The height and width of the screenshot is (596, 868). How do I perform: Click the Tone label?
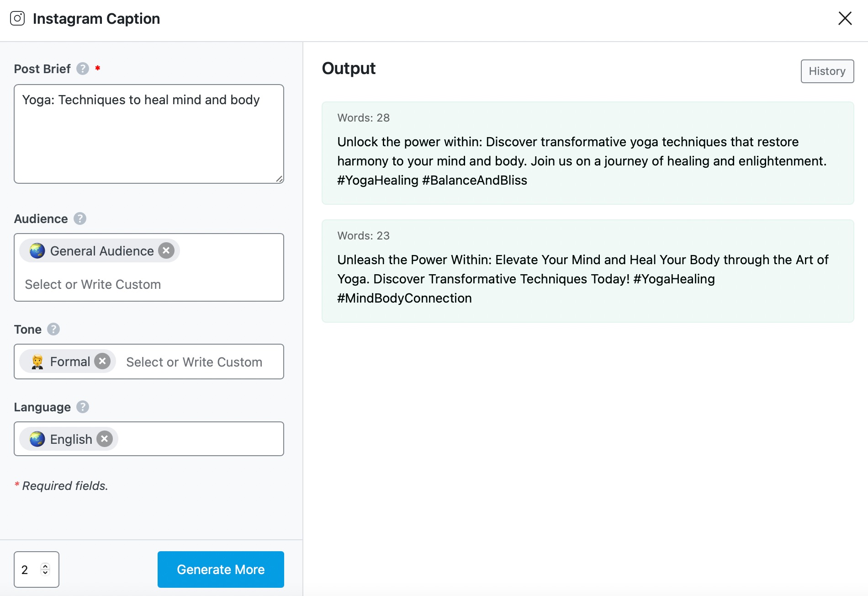pyautogui.click(x=27, y=330)
